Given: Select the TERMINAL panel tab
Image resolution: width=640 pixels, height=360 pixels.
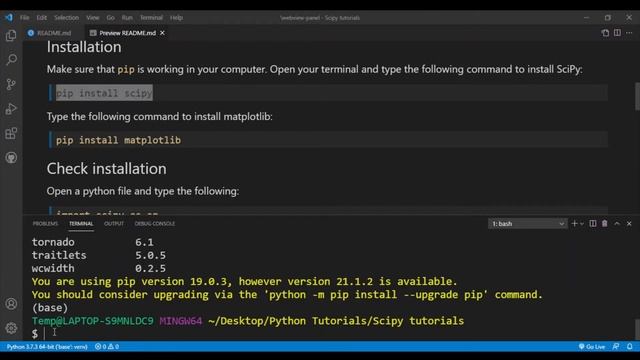Looking at the screenshot, I should pyautogui.click(x=81, y=224).
